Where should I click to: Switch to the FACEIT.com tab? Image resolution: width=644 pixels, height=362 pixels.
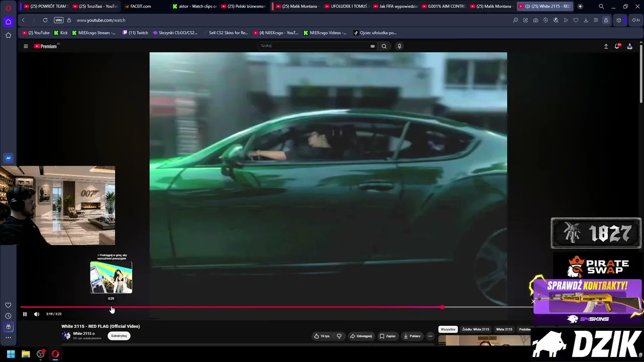[143, 7]
